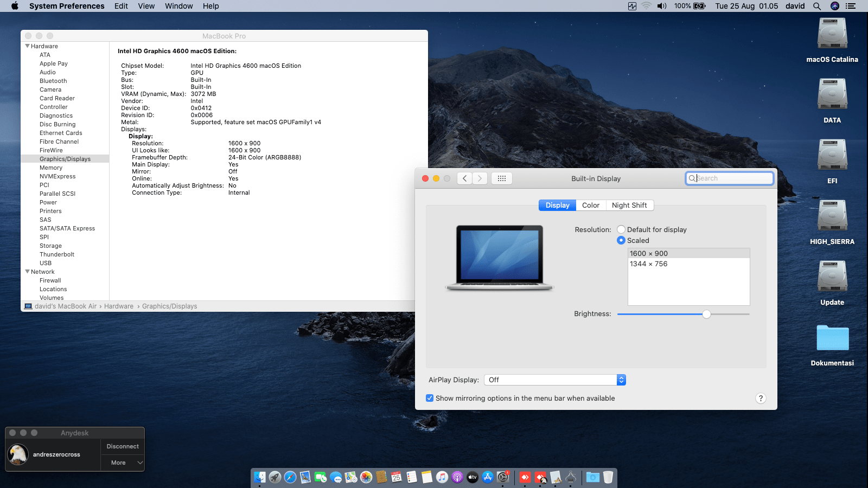Toggle Show mirroring options checkbox
The width and height of the screenshot is (868, 488).
430,398
